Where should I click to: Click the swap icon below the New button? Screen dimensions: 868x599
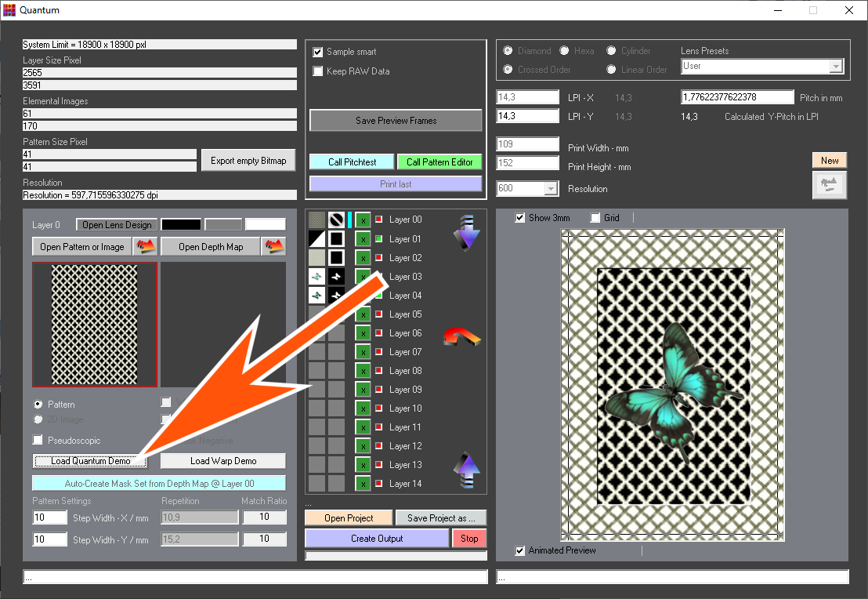(829, 183)
